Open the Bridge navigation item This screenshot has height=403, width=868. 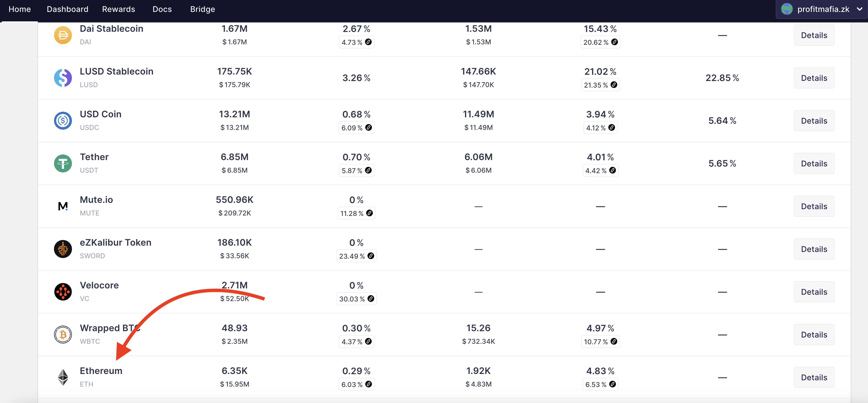(x=202, y=9)
